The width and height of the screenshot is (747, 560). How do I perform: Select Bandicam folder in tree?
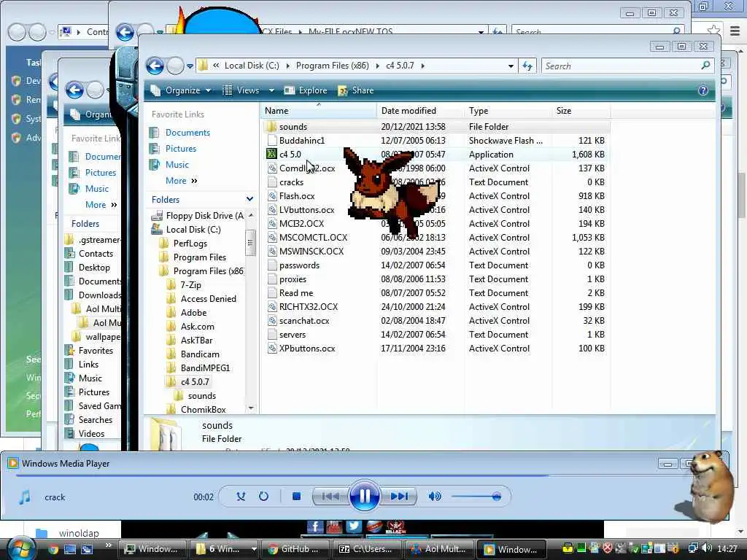(x=200, y=354)
